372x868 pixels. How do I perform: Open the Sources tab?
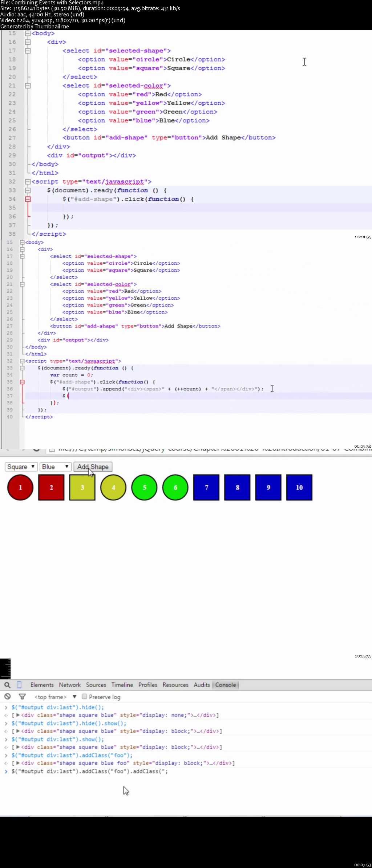point(96,685)
